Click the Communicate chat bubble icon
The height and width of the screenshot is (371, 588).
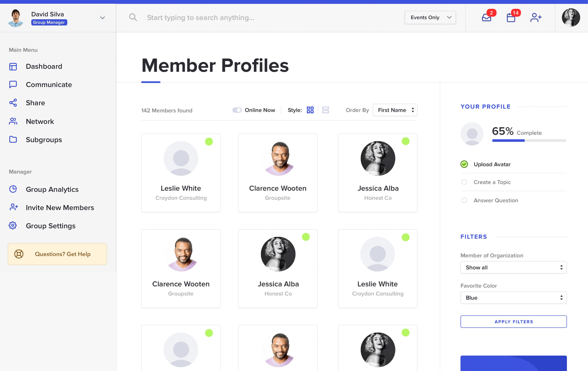[13, 85]
